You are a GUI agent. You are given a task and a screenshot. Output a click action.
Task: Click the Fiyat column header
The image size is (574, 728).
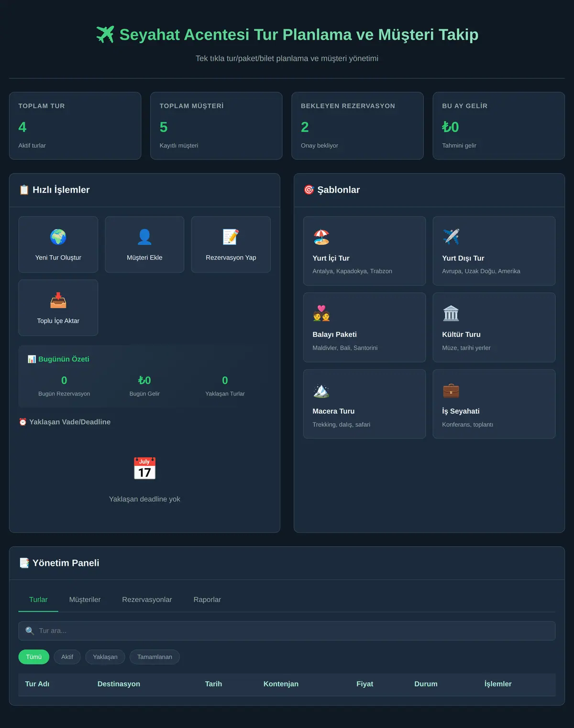365,684
